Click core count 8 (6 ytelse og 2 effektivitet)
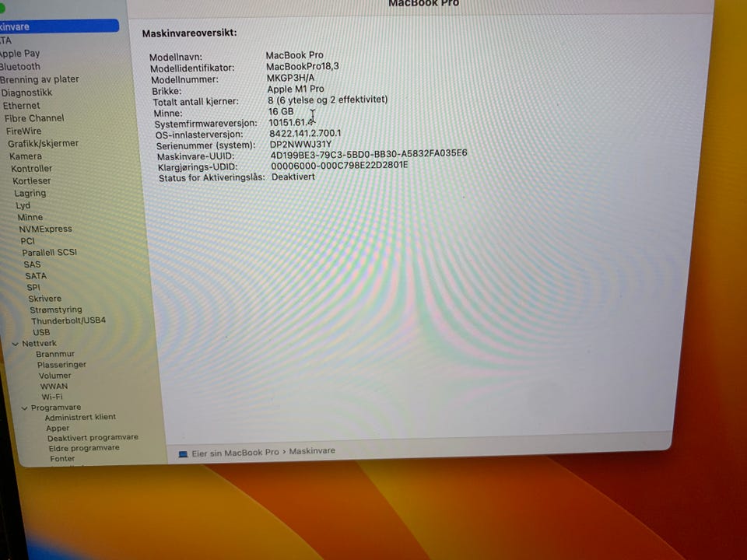The width and height of the screenshot is (747, 560). tap(328, 100)
